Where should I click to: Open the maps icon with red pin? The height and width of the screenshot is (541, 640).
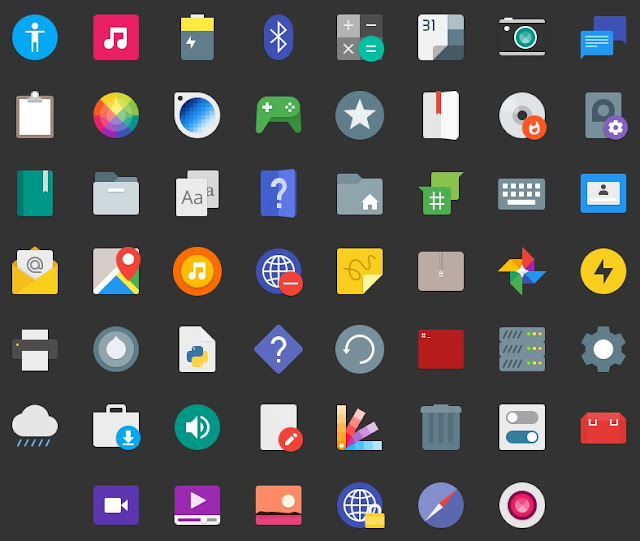[116, 270]
